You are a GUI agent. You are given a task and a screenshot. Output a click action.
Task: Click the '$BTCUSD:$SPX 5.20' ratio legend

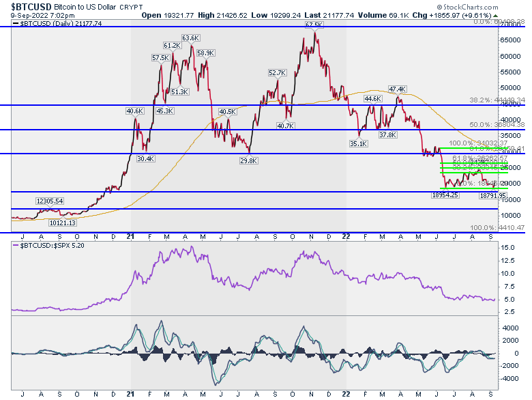[48, 245]
